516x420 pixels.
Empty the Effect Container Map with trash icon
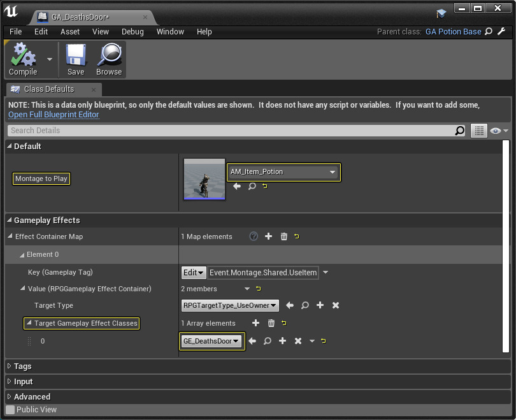click(x=284, y=236)
